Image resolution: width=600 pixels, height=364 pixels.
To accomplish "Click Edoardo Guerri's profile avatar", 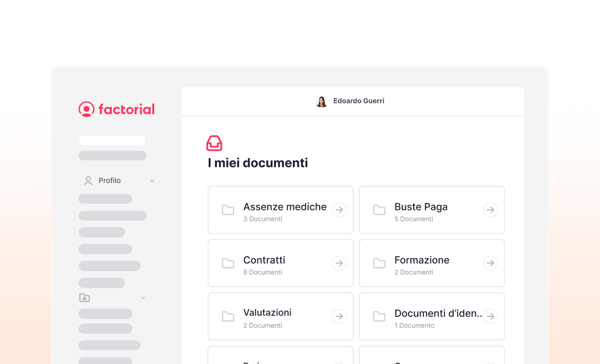I will tap(321, 101).
